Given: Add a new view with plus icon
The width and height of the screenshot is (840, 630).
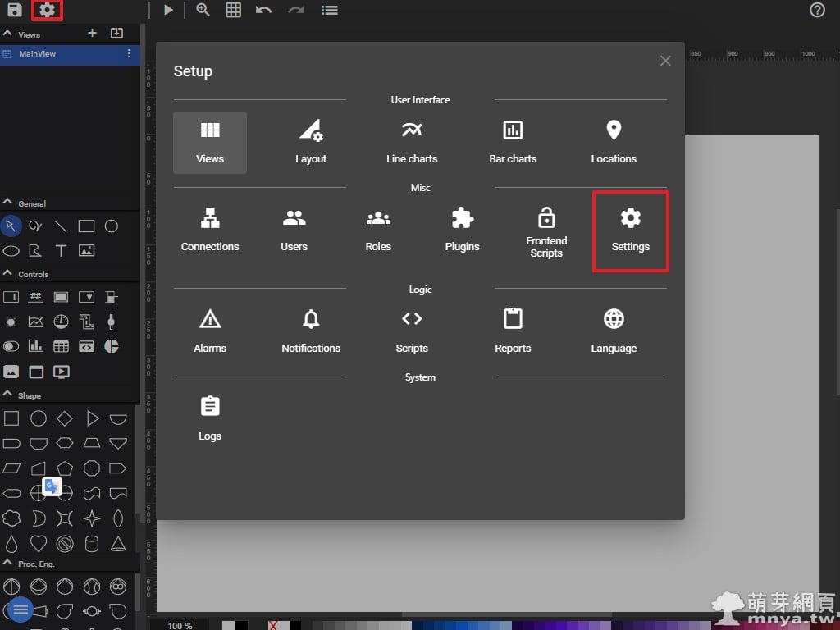Looking at the screenshot, I should pyautogui.click(x=92, y=33).
